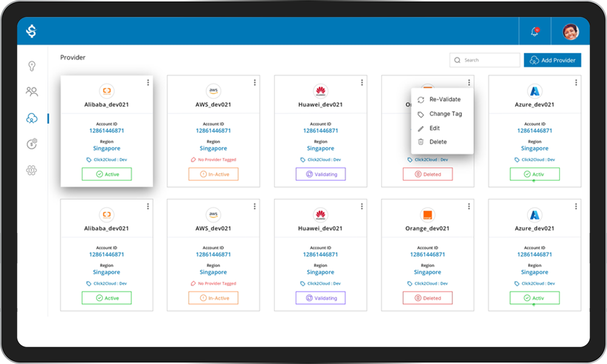
Task: Click the Azure logo on lower-row card
Action: tap(535, 215)
